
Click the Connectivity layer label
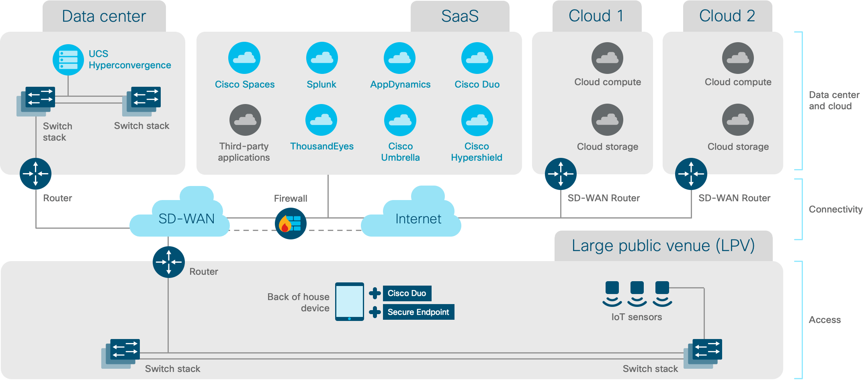[x=835, y=209]
